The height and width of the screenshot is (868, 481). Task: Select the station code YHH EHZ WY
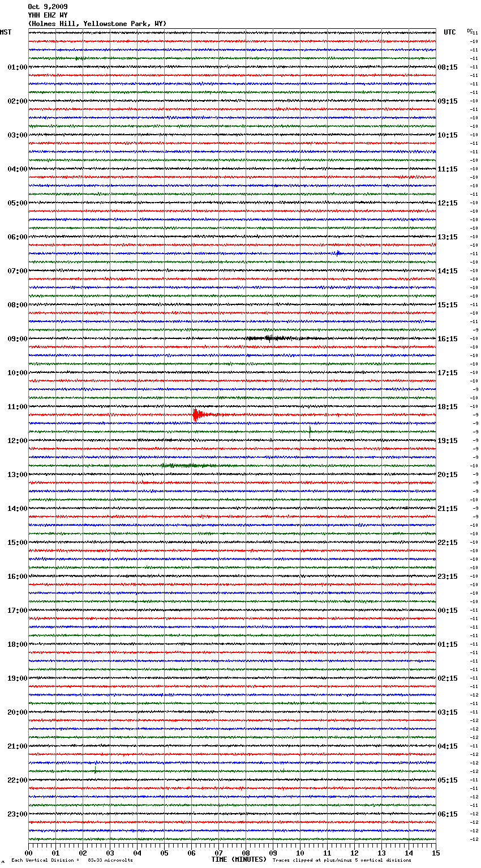coord(48,15)
